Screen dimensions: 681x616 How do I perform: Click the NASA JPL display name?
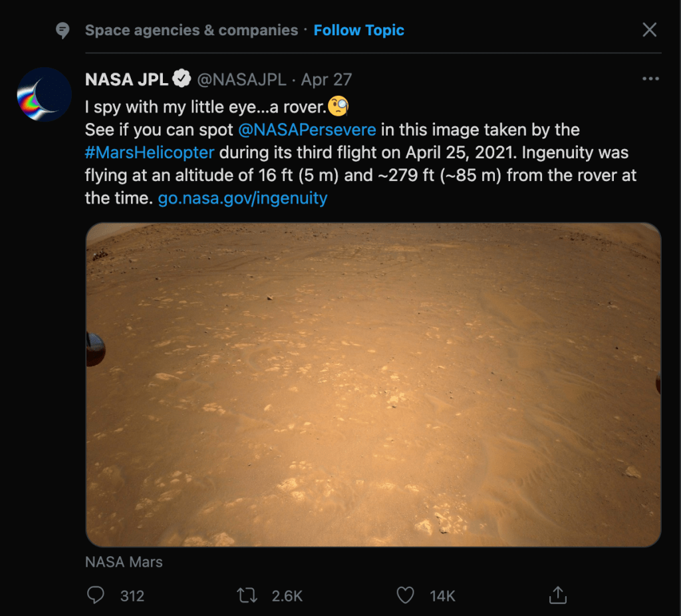[x=126, y=80]
